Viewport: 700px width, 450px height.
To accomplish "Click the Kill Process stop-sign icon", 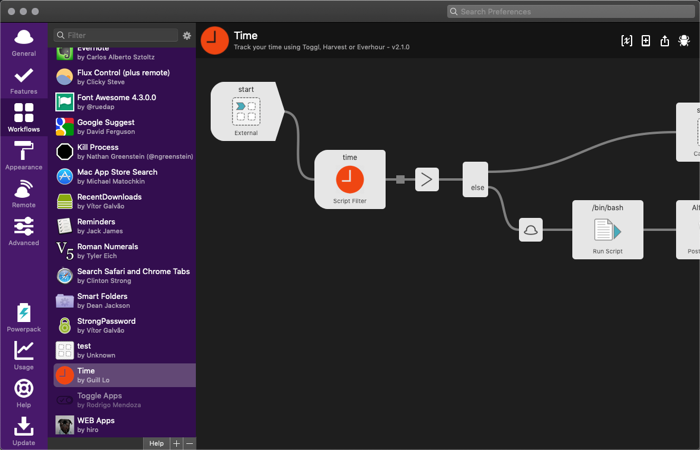I will pos(65,152).
